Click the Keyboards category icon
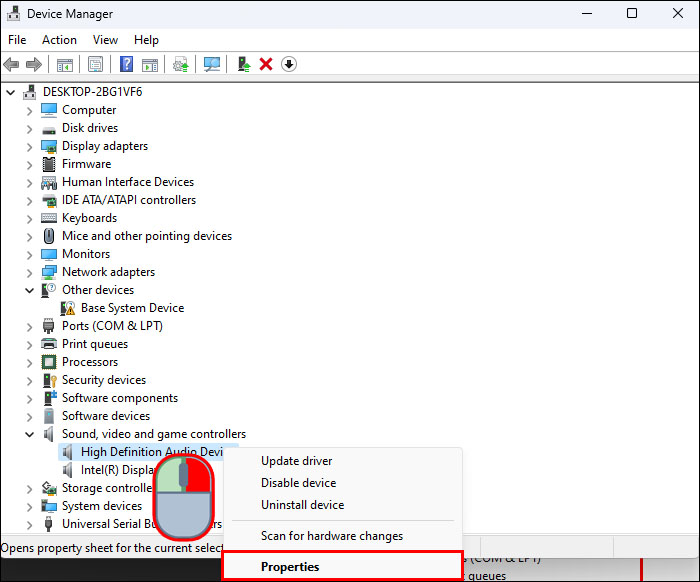This screenshot has height=582, width=700. pyautogui.click(x=49, y=218)
